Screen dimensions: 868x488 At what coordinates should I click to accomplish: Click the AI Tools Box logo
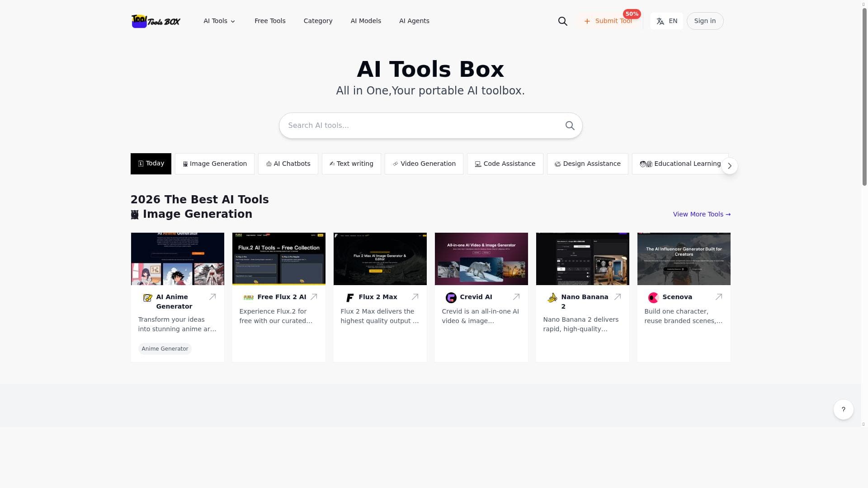click(156, 21)
